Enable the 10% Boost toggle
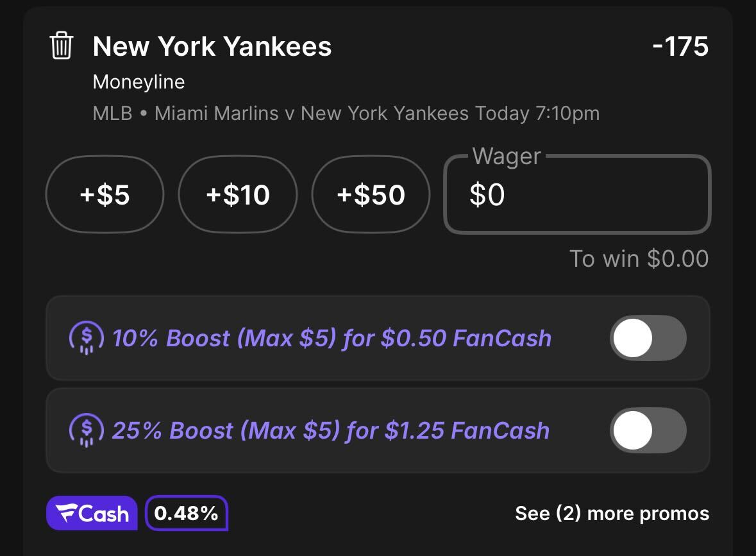The height and width of the screenshot is (556, 756). (648, 338)
